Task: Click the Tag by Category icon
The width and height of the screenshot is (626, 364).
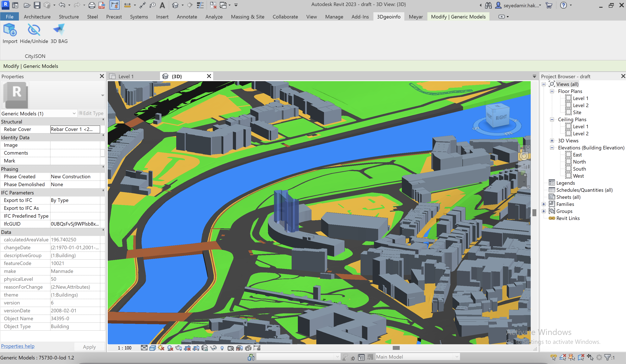Action: (x=153, y=5)
